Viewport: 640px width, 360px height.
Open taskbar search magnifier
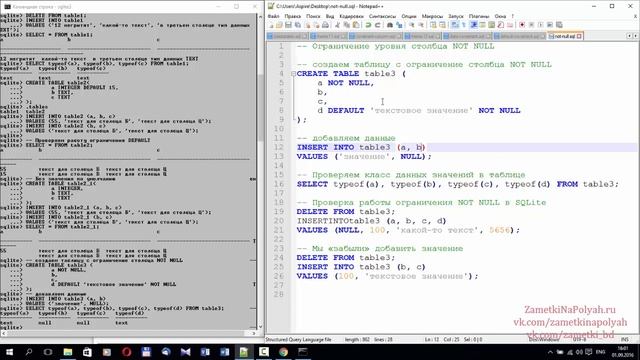[29, 352]
